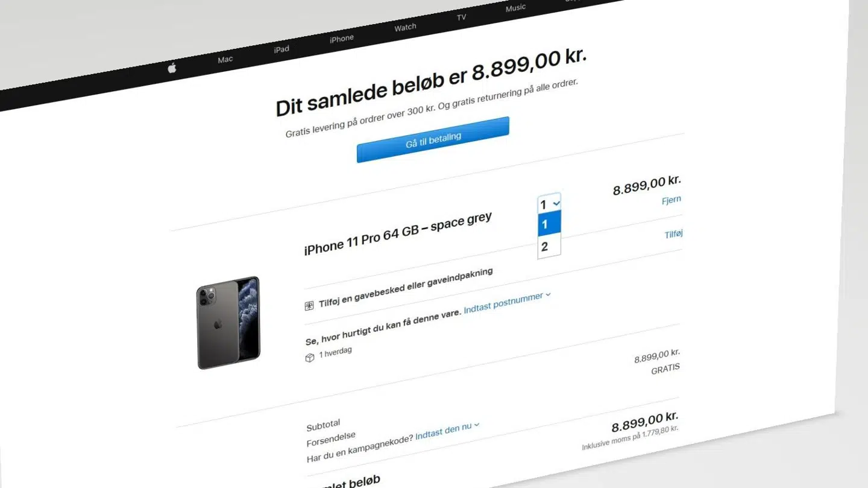
Task: Open the iPad menu item
Action: [x=281, y=49]
